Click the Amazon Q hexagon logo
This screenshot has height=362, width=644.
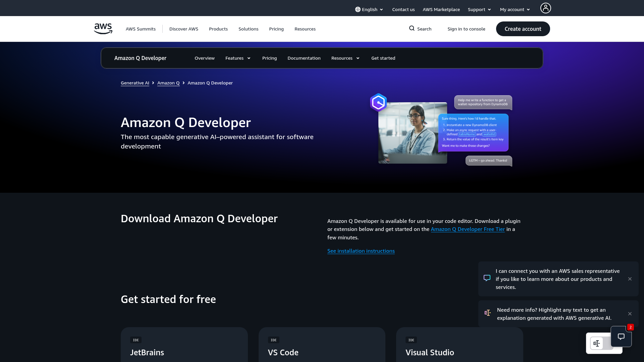(378, 102)
